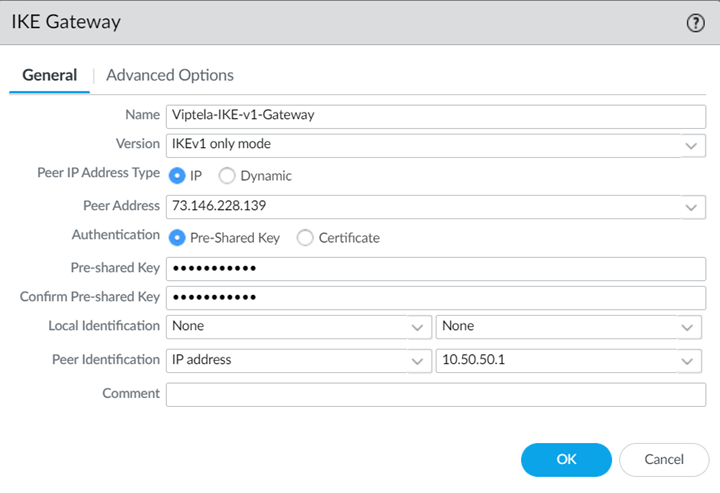Expand Local Identification type dropdown
Screen dimensions: 720x493
click(418, 328)
